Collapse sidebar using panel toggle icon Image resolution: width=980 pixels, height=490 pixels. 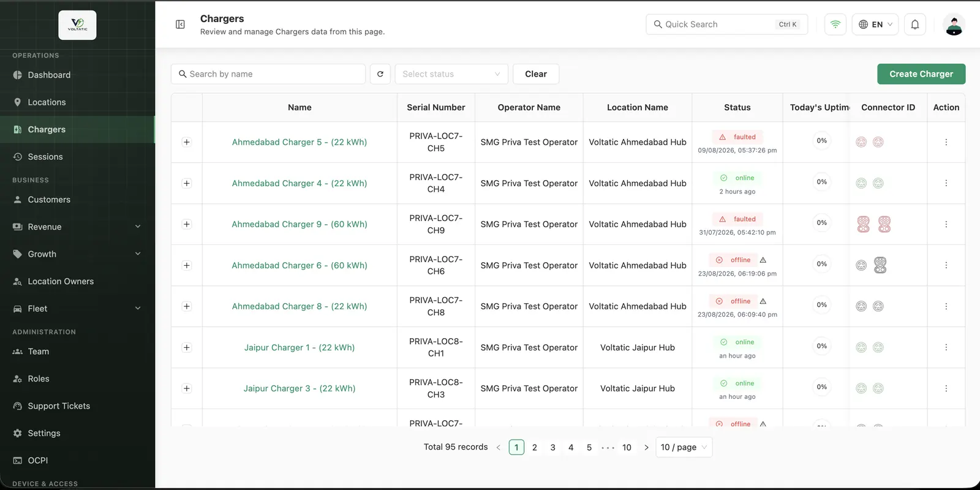point(180,24)
